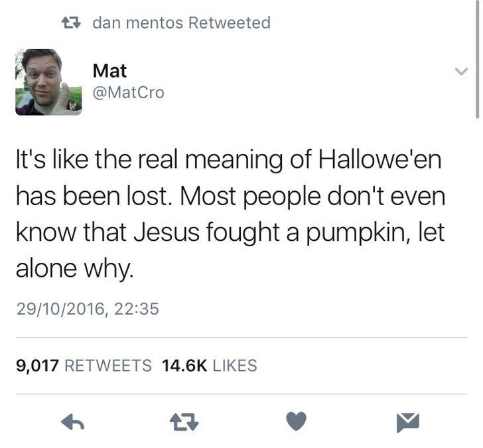Click the small retweet indicator icon beside dan mentos

71,23
